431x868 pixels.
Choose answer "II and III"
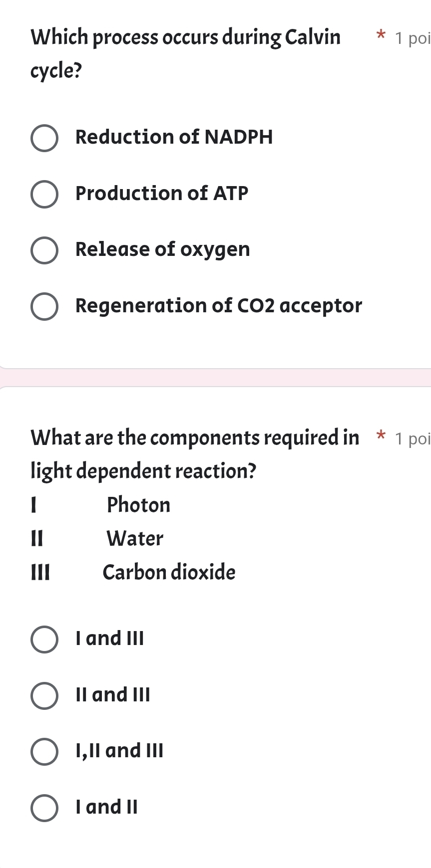pyautogui.click(x=43, y=695)
